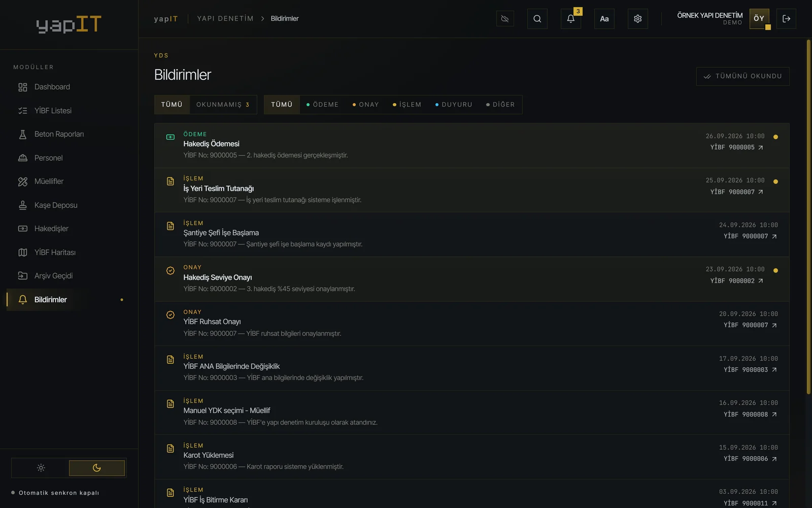Open the YİBF Ruhsat Onayı notification
Viewport: 812px width, 508px height.
pos(471,324)
